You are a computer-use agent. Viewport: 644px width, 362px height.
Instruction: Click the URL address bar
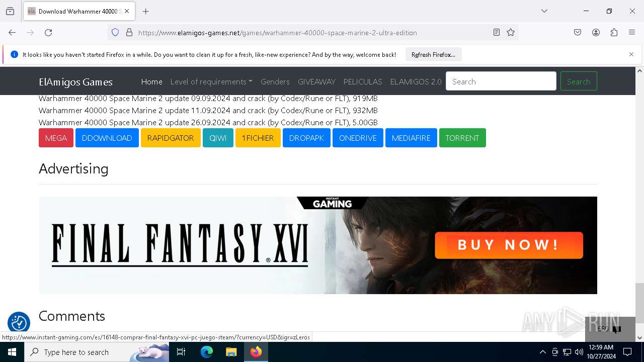pyautogui.click(x=312, y=33)
